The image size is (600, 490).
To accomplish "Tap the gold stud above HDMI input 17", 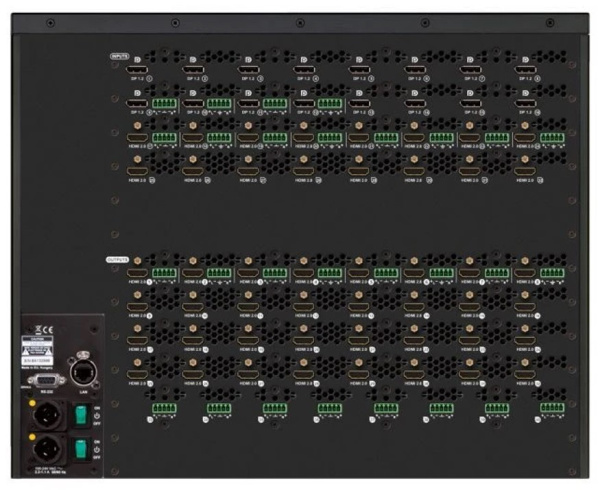I will pos(137,125).
